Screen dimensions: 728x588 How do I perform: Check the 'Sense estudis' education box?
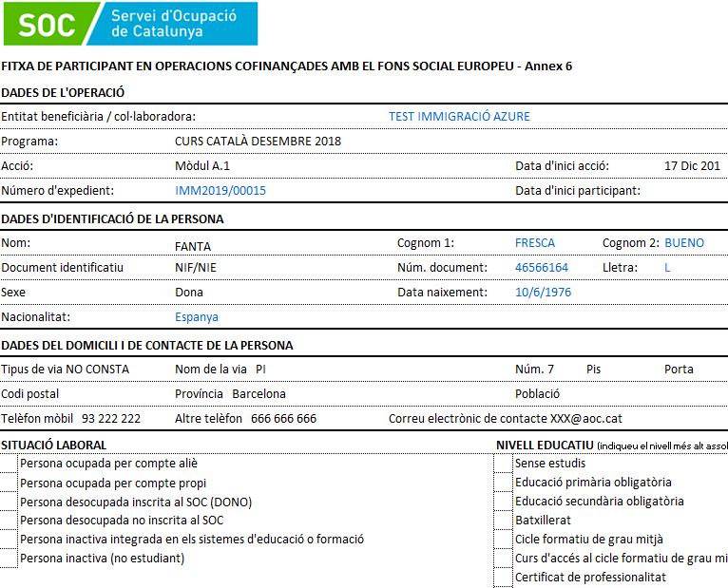[504, 464]
